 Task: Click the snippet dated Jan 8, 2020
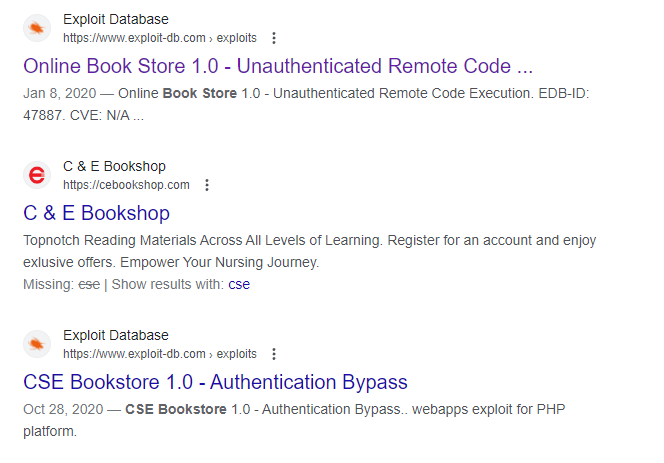[306, 104]
